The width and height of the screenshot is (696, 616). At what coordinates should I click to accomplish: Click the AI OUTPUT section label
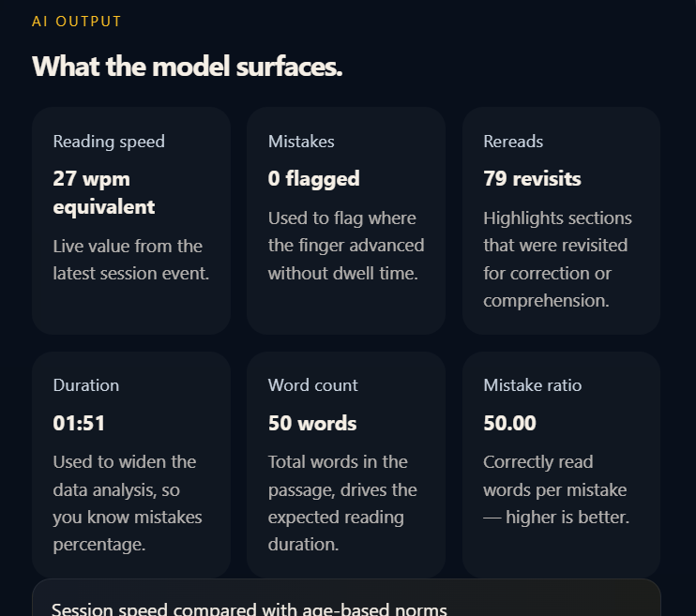(x=76, y=22)
